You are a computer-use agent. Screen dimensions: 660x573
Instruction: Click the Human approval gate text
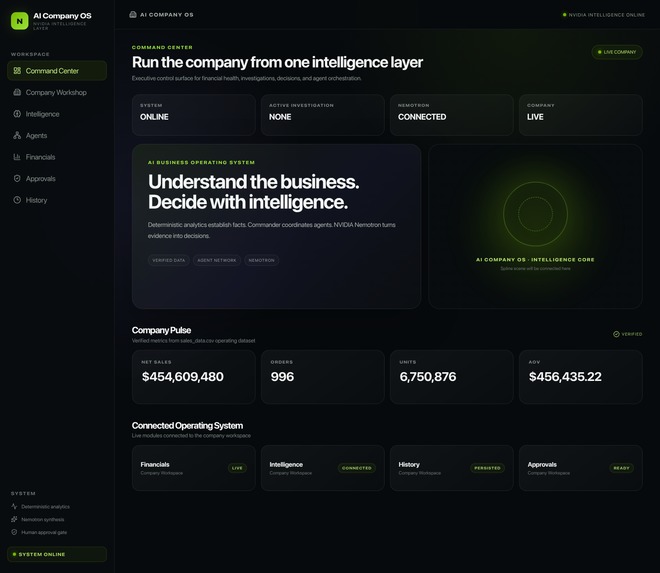click(x=44, y=532)
